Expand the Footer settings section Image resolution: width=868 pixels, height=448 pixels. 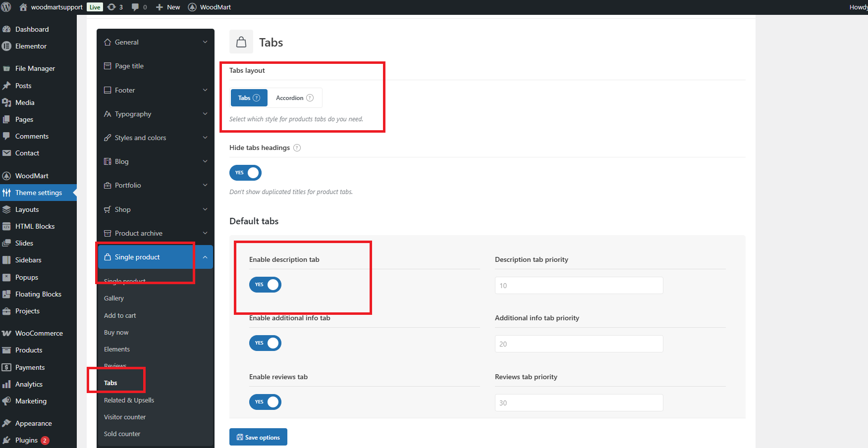click(x=156, y=90)
